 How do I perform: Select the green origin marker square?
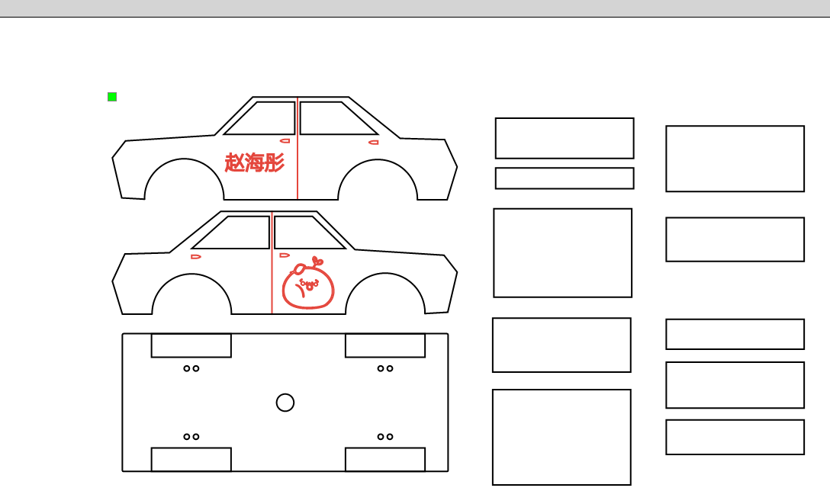[x=111, y=97]
